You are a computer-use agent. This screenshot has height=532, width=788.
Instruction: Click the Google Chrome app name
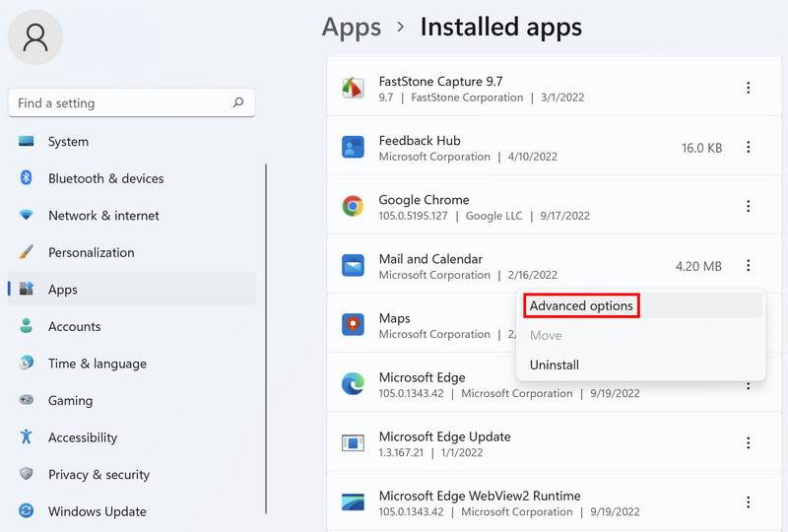coord(425,200)
